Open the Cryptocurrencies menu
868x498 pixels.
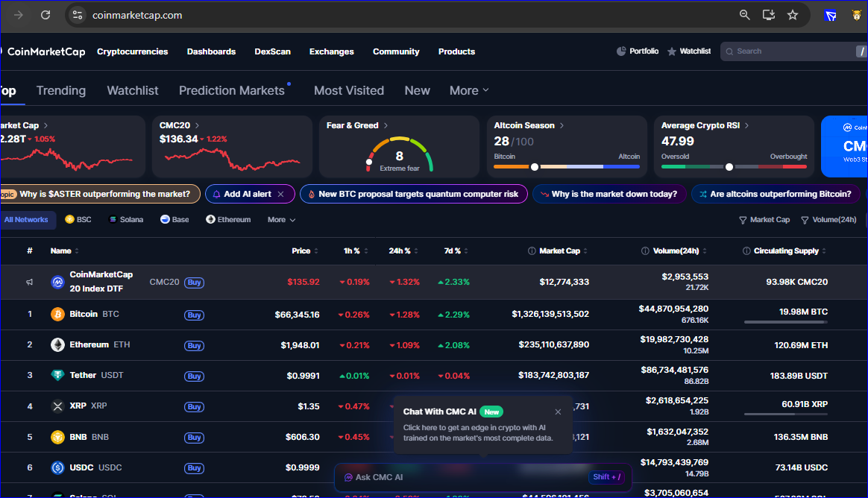[x=132, y=51]
